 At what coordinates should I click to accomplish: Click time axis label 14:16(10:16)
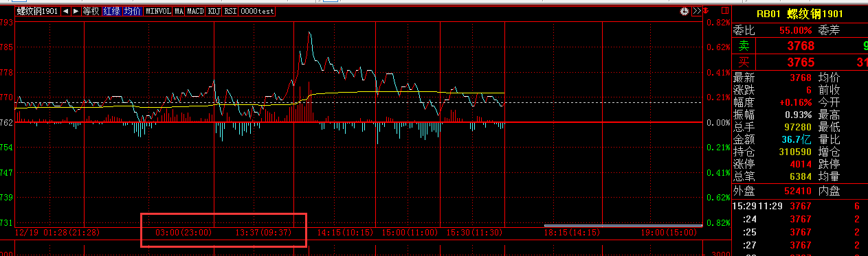345,233
